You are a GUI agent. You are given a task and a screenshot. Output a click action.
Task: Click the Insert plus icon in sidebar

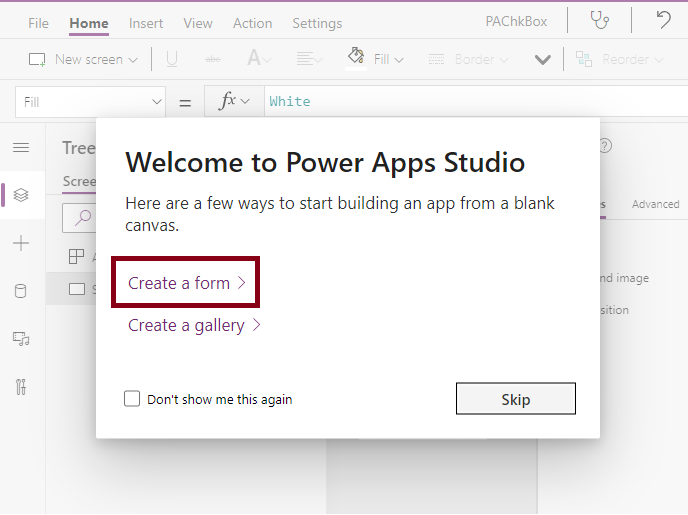point(21,243)
